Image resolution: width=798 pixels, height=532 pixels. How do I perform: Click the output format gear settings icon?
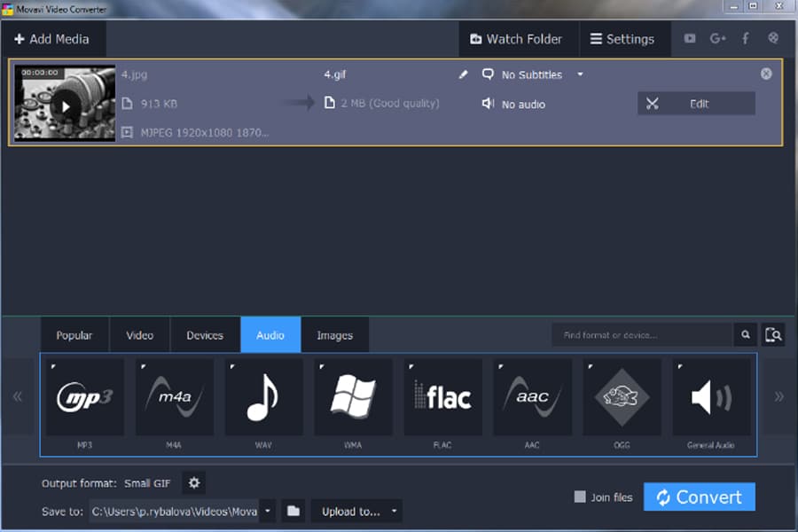tap(194, 483)
